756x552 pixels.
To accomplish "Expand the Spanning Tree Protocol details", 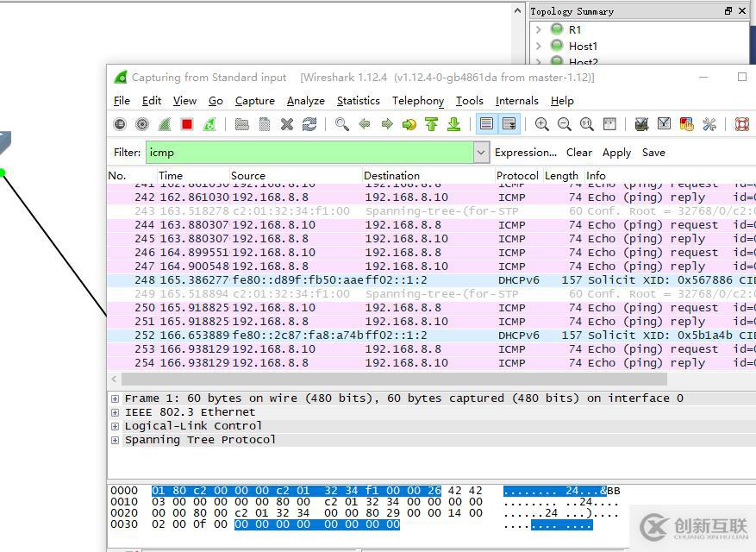I will (115, 440).
